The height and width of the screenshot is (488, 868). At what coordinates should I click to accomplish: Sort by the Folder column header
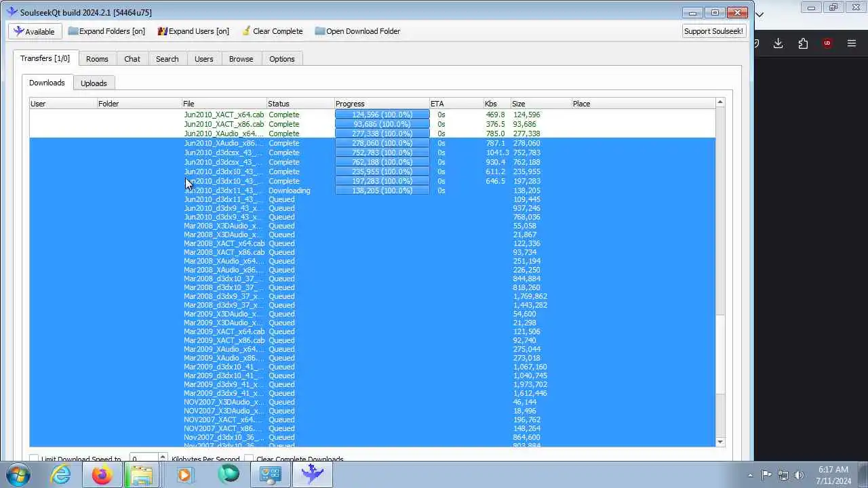(139, 104)
